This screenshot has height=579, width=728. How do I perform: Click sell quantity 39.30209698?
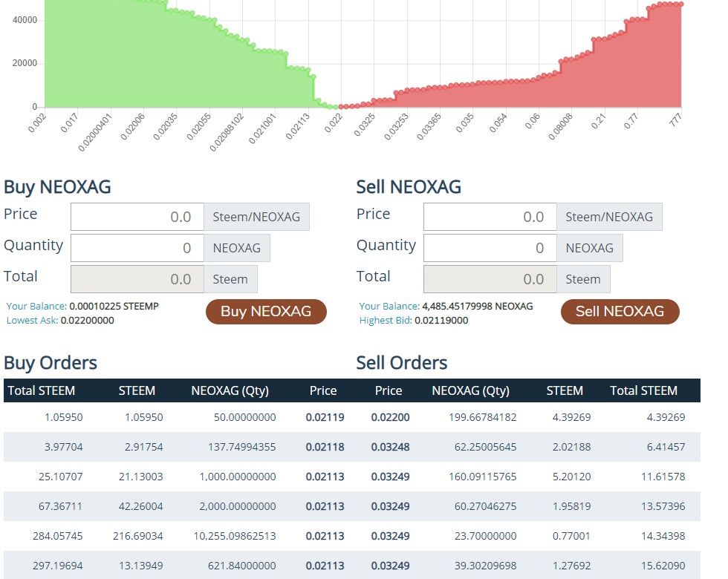tap(485, 566)
